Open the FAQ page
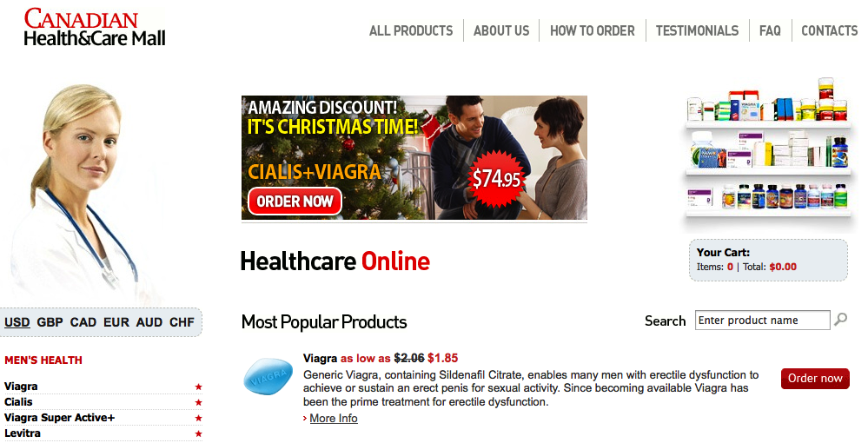 click(x=770, y=30)
